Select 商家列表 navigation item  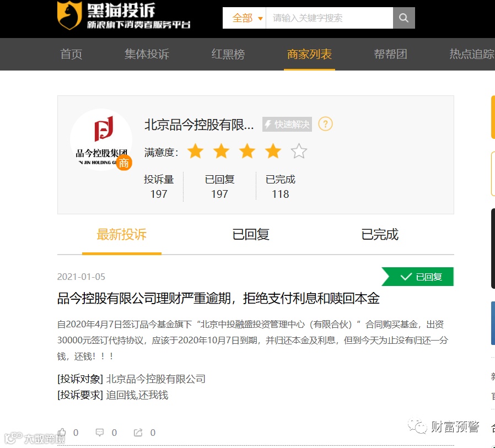pos(309,54)
